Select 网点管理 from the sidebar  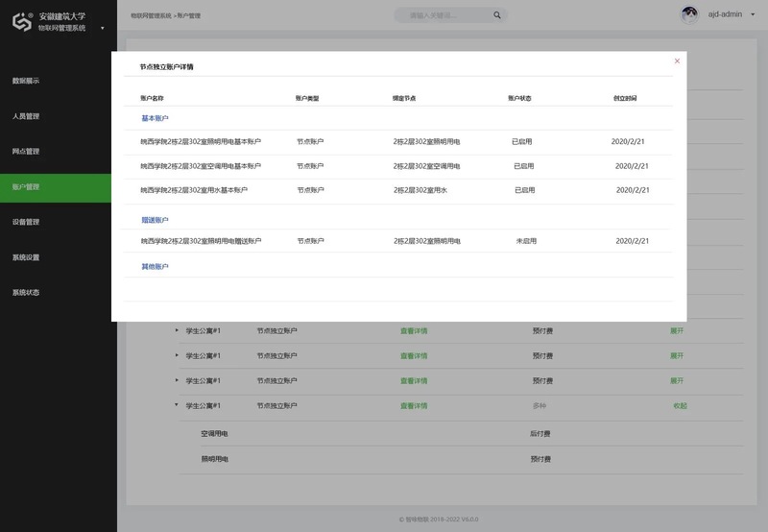26,152
